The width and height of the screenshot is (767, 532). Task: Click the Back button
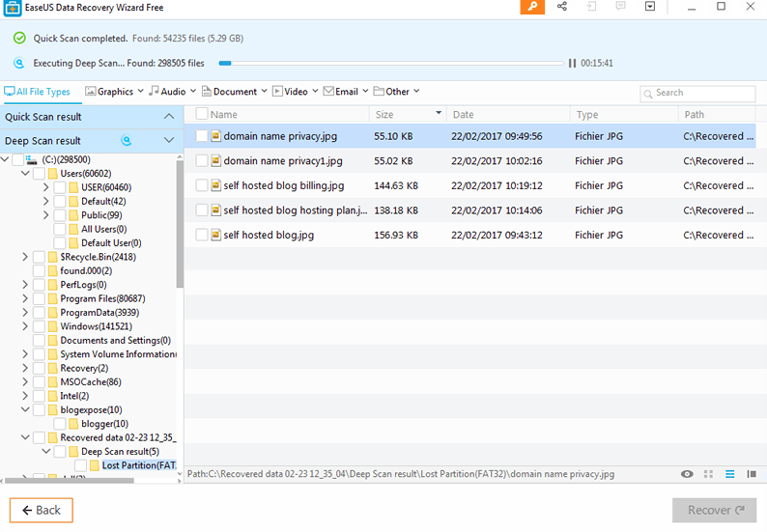(x=42, y=510)
